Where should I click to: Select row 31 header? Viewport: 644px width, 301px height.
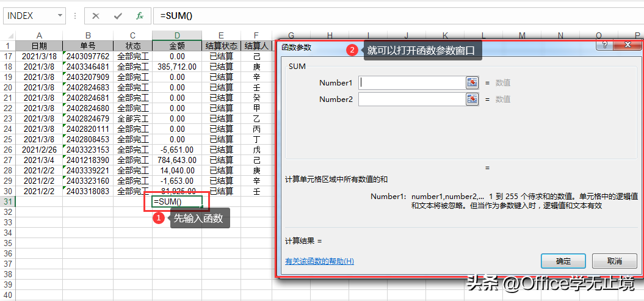point(8,201)
